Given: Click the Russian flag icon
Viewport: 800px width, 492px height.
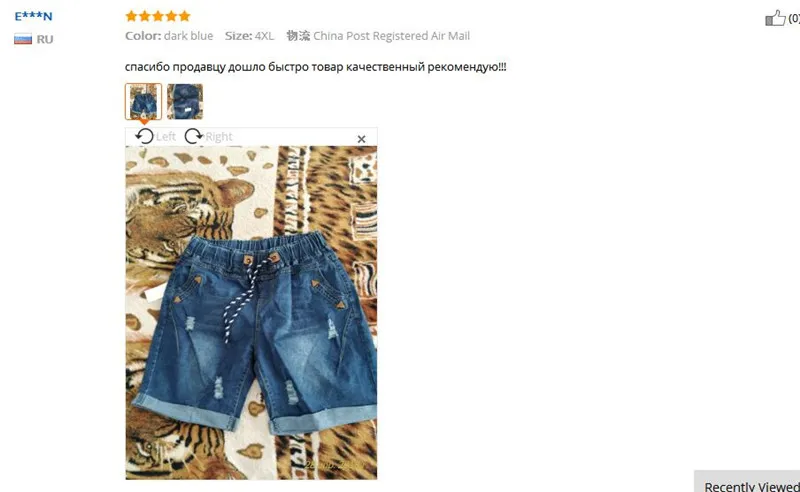Looking at the screenshot, I should 23,39.
